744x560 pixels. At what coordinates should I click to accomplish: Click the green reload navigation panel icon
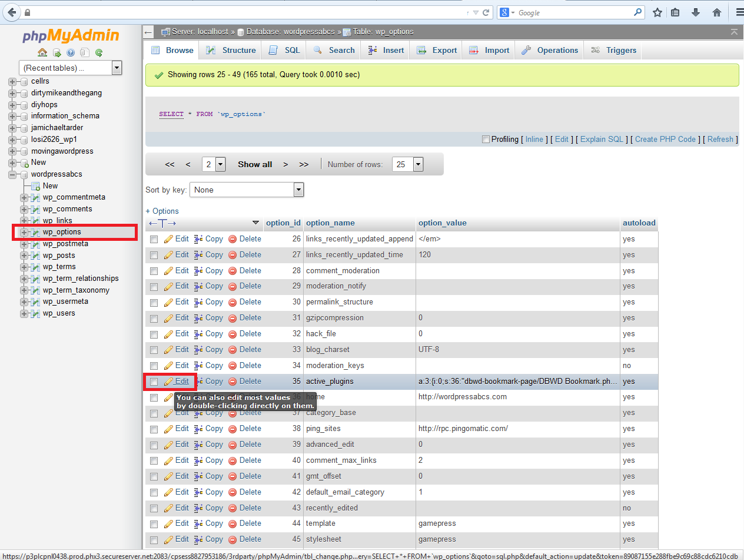(99, 53)
